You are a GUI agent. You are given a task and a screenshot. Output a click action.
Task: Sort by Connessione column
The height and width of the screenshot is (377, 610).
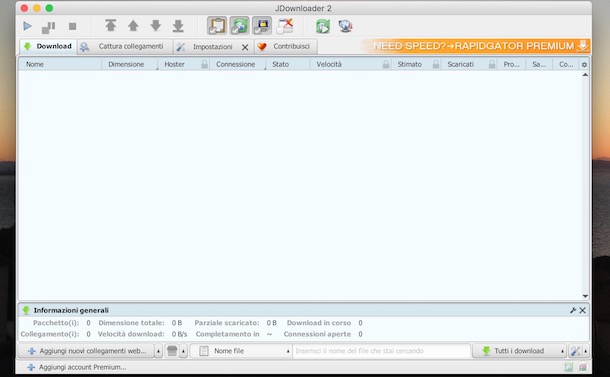pos(237,64)
